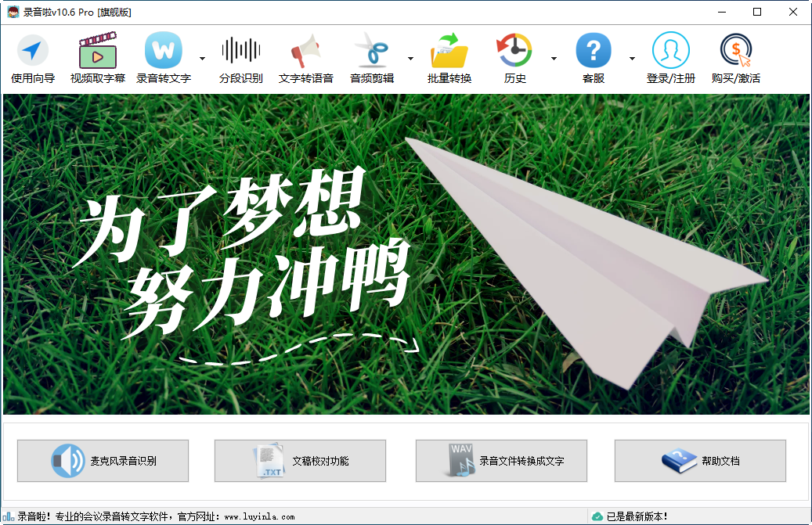Viewport: 812px width, 525px height.
Task: Open 文稿校对功能 proofreading button
Action: [301, 461]
